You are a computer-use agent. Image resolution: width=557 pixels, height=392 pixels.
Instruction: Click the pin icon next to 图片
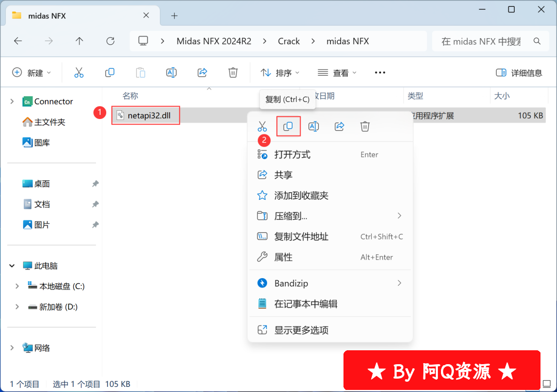click(95, 225)
